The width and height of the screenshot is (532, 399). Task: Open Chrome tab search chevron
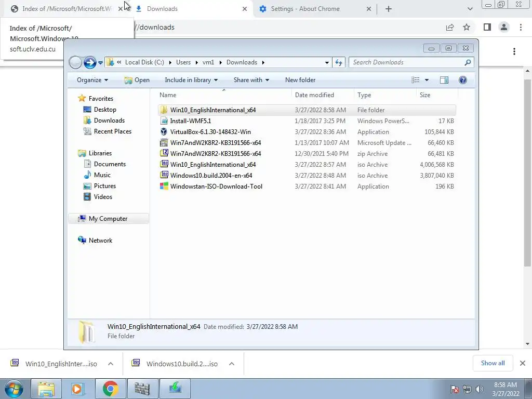pos(470,9)
